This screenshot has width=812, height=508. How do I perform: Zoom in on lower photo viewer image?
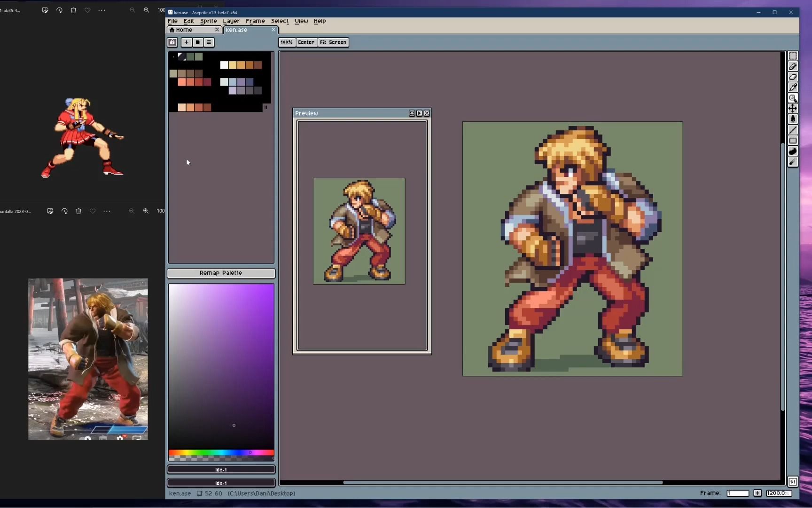coord(146,211)
